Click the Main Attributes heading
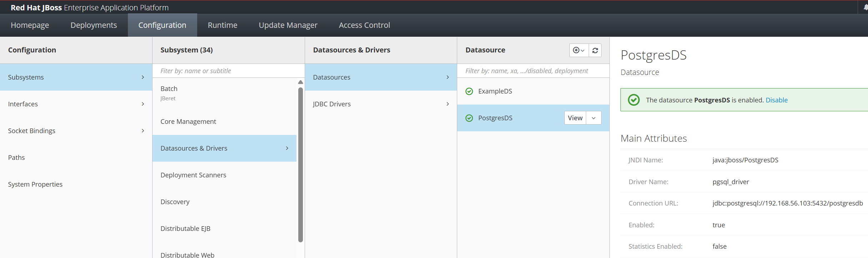This screenshot has height=258, width=868. (654, 138)
